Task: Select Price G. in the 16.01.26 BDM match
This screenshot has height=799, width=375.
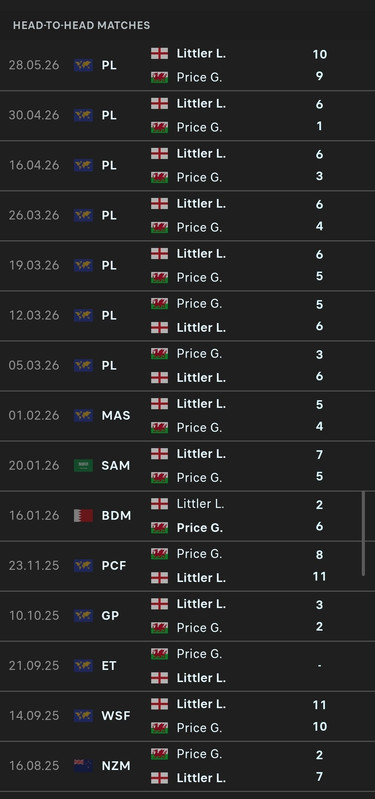Action: tap(200, 528)
